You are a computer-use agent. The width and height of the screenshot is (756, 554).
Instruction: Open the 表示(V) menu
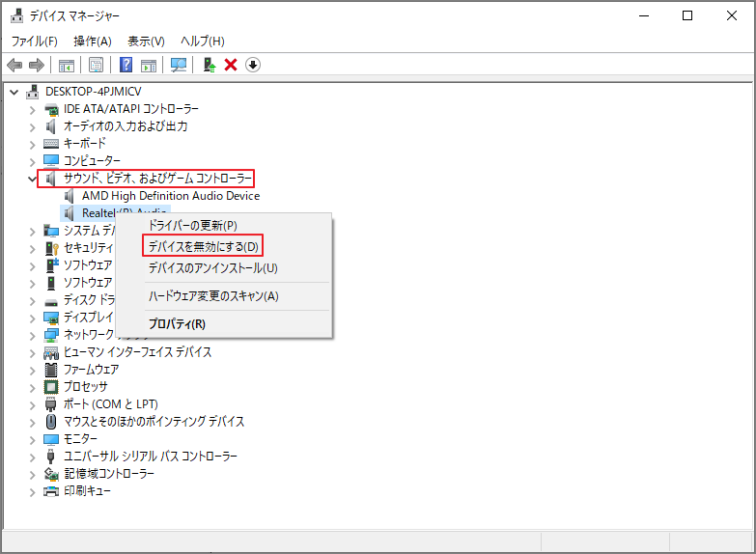(146, 41)
